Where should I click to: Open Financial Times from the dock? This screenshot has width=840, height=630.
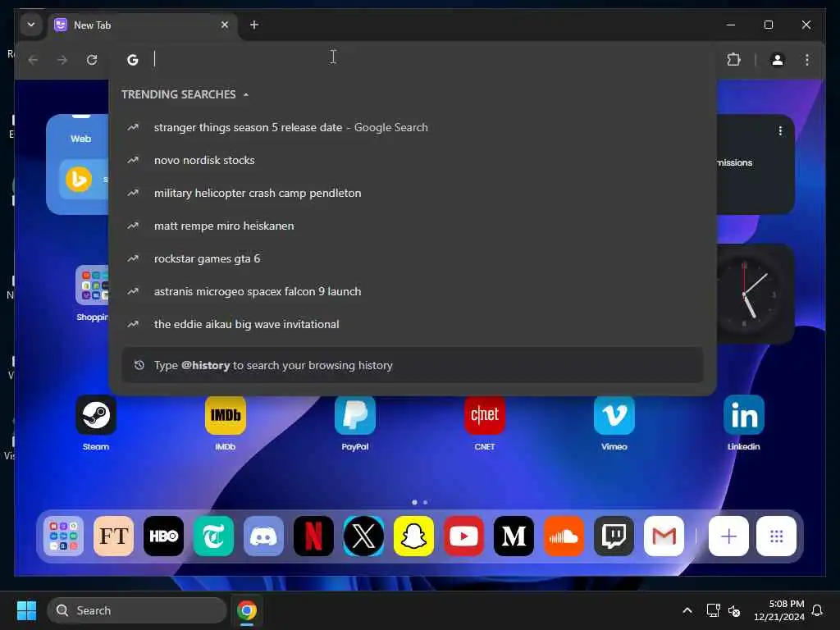(x=113, y=536)
